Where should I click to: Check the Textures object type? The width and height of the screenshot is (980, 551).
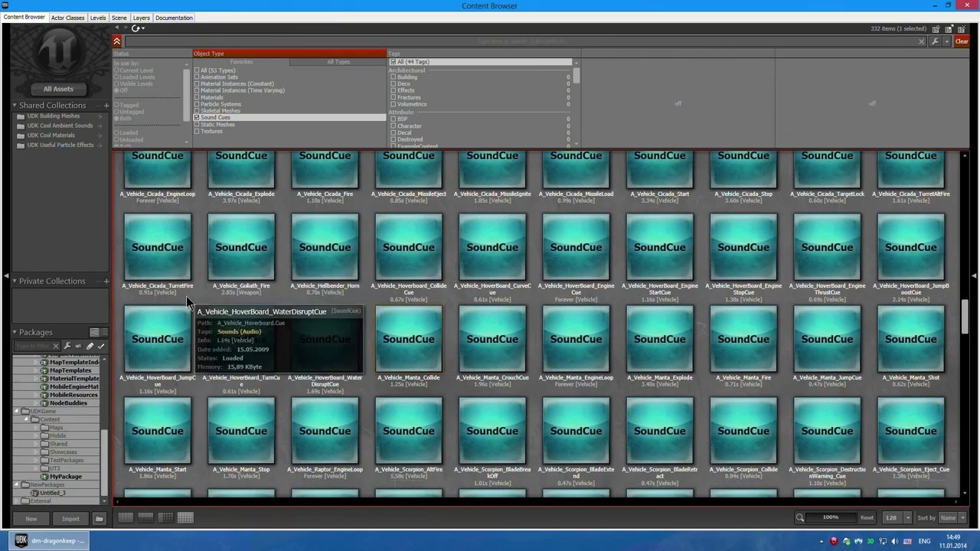197,132
